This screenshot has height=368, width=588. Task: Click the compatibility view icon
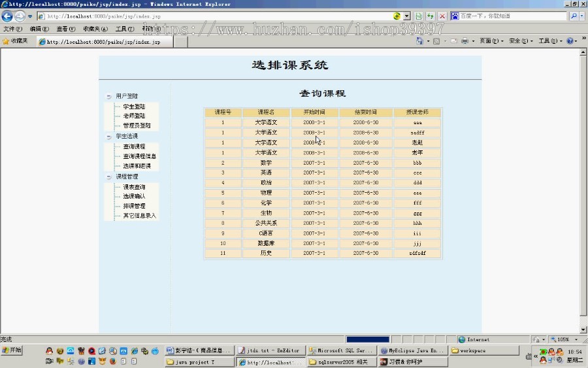pos(419,16)
